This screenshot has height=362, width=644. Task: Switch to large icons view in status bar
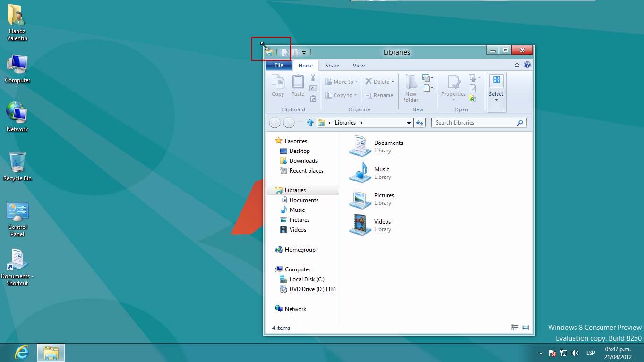coord(525,328)
